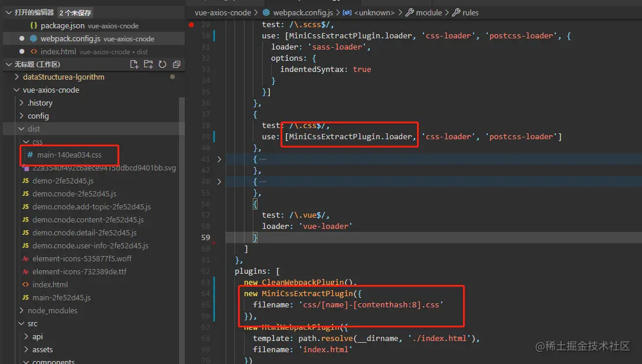642x364 pixels.
Task: Unfold the collapsed code block at line 41
Action: click(x=219, y=158)
